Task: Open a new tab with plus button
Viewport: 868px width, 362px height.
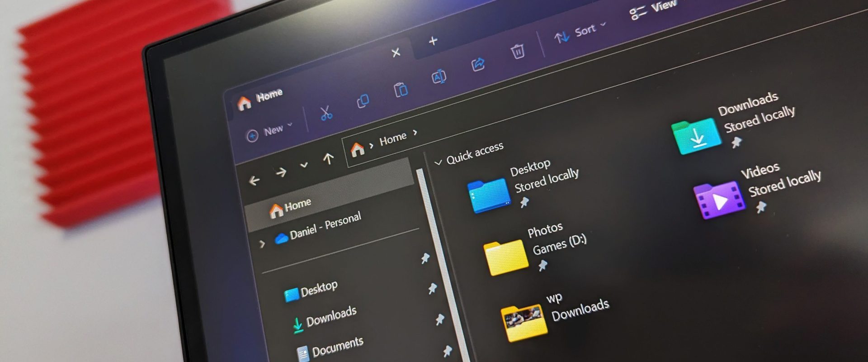Action: click(x=433, y=41)
